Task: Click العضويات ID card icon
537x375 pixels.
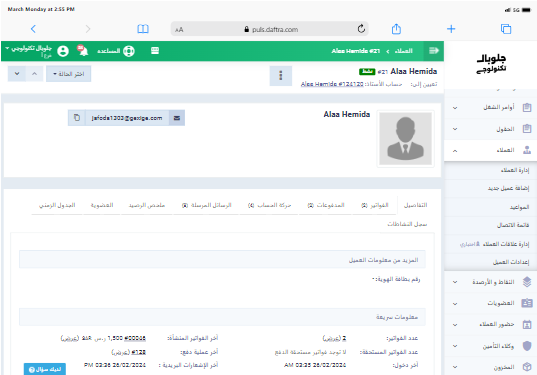Action: tap(527, 303)
